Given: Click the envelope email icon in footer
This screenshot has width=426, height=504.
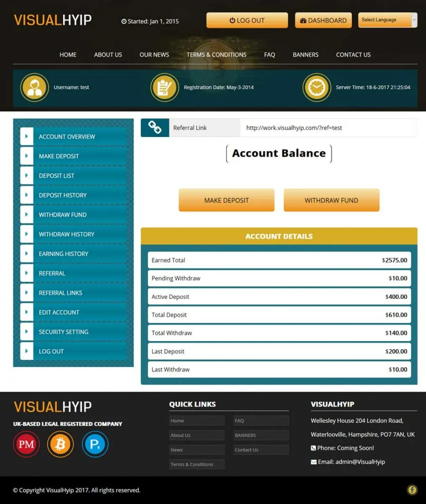Looking at the screenshot, I should [314, 462].
